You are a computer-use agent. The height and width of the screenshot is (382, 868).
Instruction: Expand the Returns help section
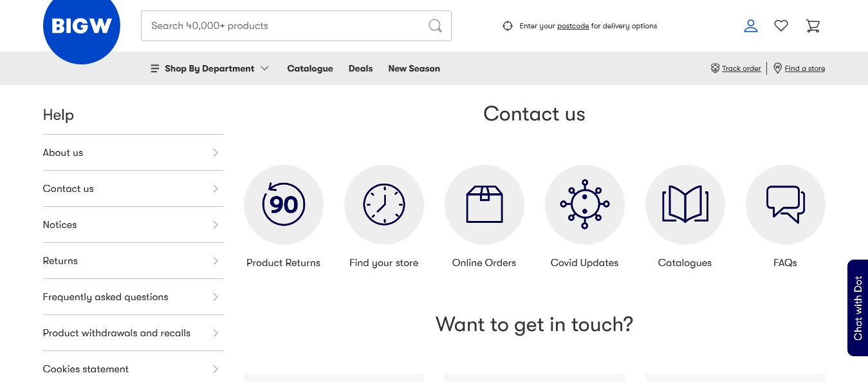pyautogui.click(x=60, y=261)
